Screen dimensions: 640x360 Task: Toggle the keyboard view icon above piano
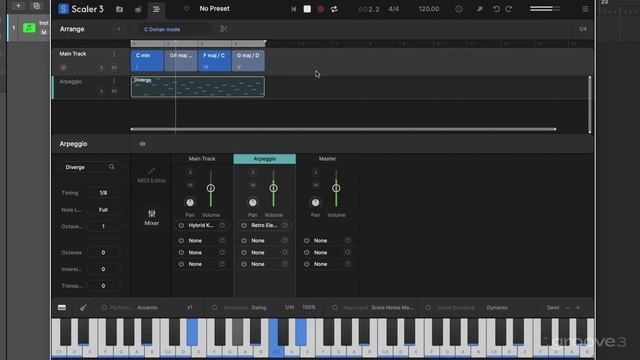62,307
